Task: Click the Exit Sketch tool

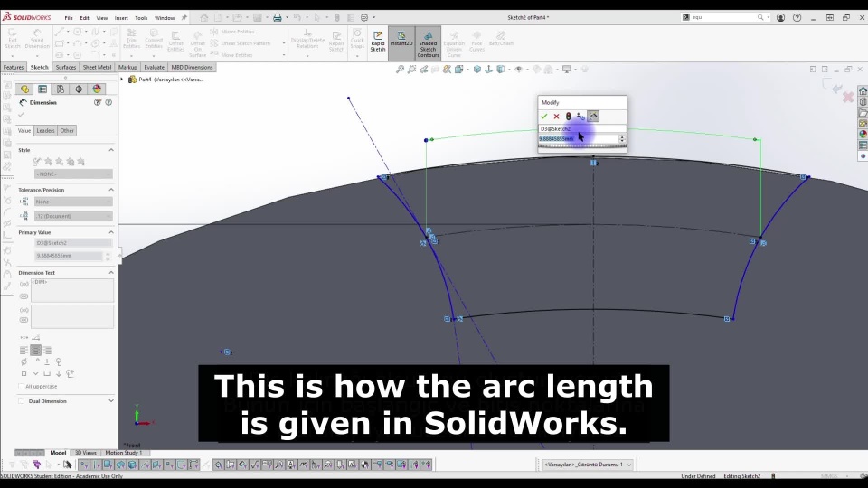Action: coord(12,39)
